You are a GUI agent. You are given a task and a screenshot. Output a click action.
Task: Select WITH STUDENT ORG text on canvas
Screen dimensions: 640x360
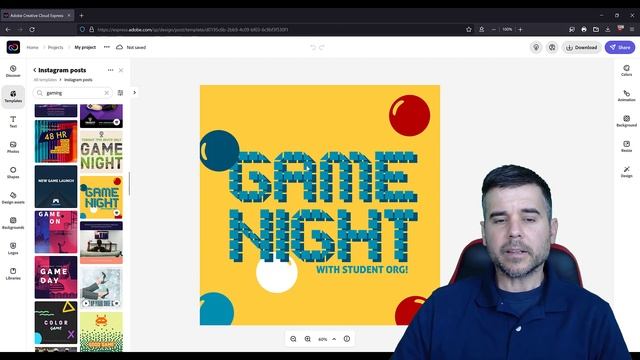coord(362,270)
